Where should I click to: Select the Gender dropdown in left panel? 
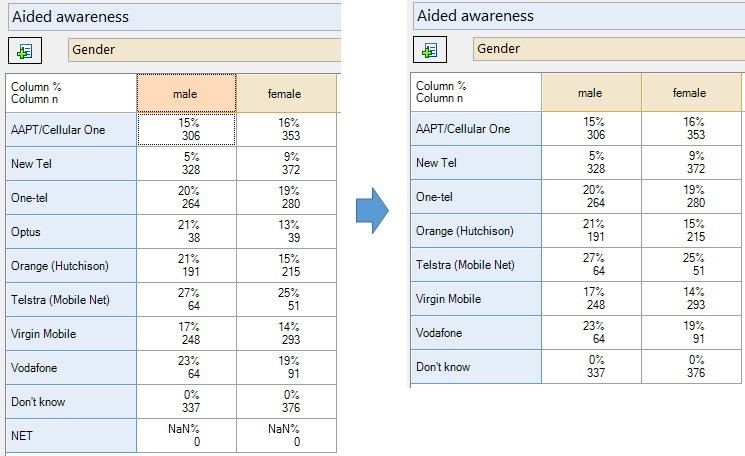tap(204, 50)
